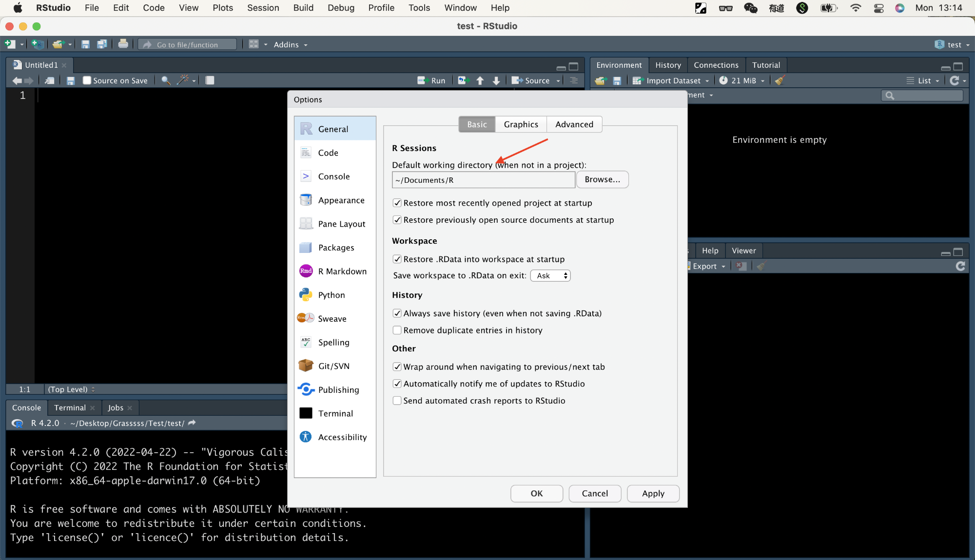This screenshot has height=560, width=975.
Task: Click the re-run previous code icon
Action: [x=462, y=80]
